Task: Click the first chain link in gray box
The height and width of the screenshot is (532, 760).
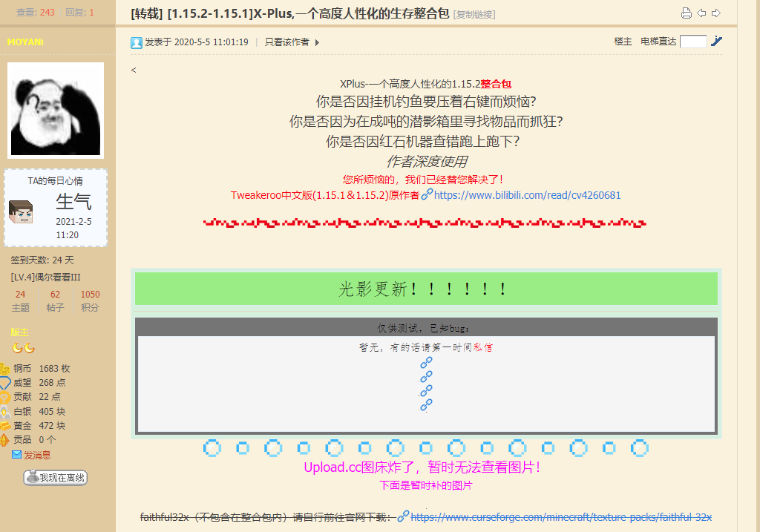Action: point(426,362)
